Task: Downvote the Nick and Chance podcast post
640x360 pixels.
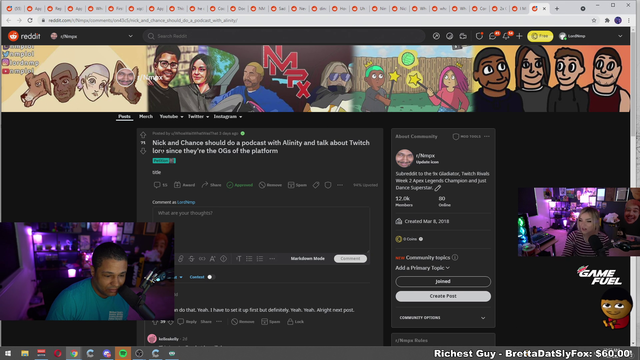Action: point(143,151)
